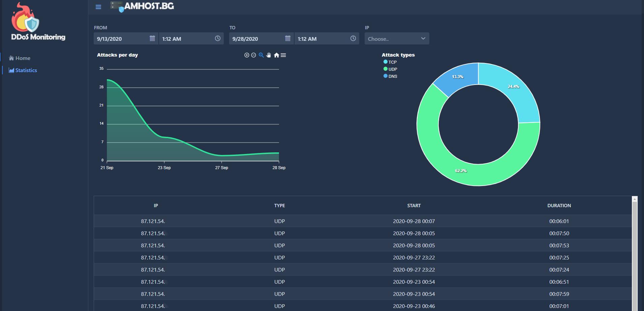Click the 27 Sep axis label
The image size is (644, 311).
[x=221, y=167]
